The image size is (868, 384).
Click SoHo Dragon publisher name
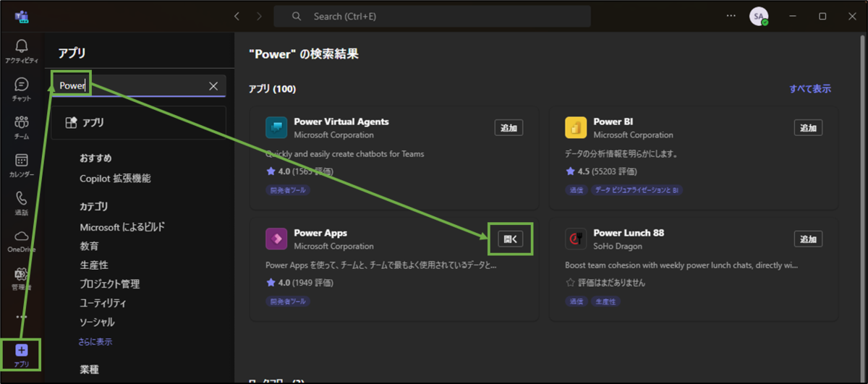[x=616, y=246]
